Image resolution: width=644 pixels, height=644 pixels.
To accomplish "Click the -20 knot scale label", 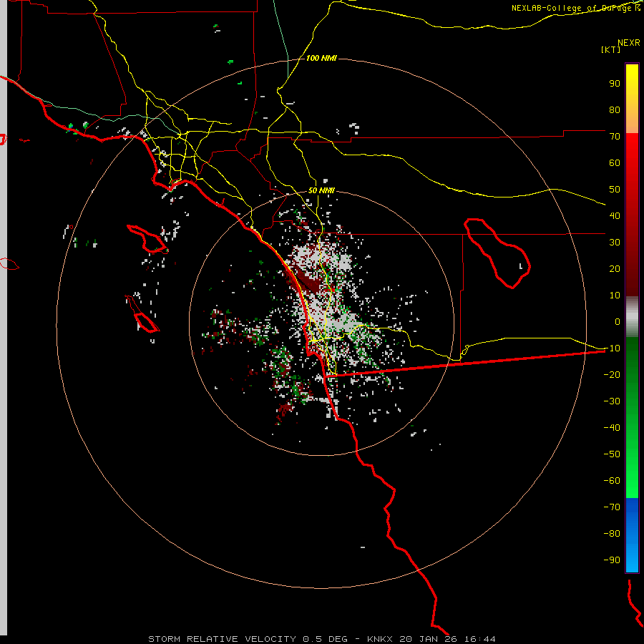I will [612, 374].
